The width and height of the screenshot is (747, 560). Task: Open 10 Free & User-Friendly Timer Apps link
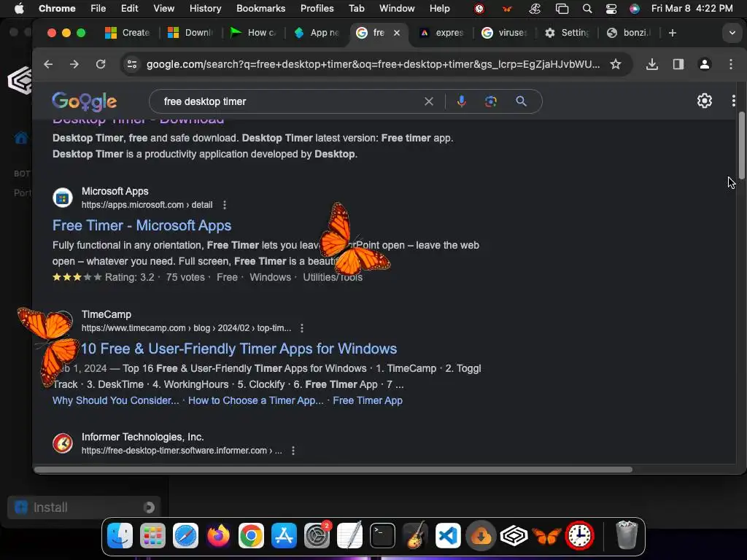pyautogui.click(x=239, y=349)
